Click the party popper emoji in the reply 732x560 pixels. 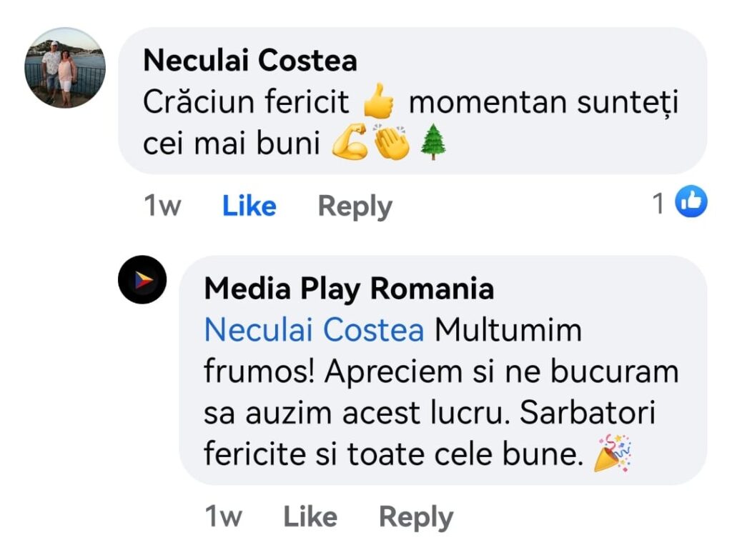tap(613, 453)
